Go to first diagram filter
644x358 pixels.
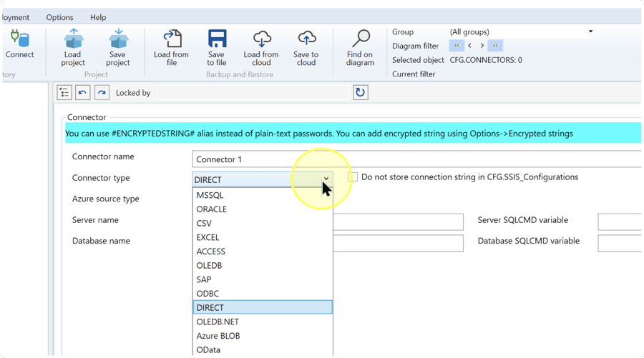457,46
